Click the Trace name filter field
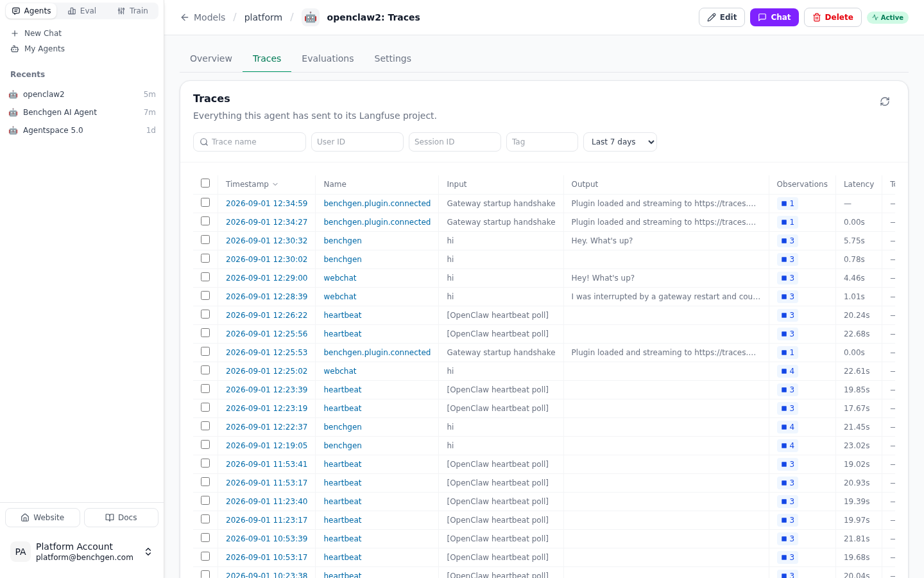 (250, 142)
